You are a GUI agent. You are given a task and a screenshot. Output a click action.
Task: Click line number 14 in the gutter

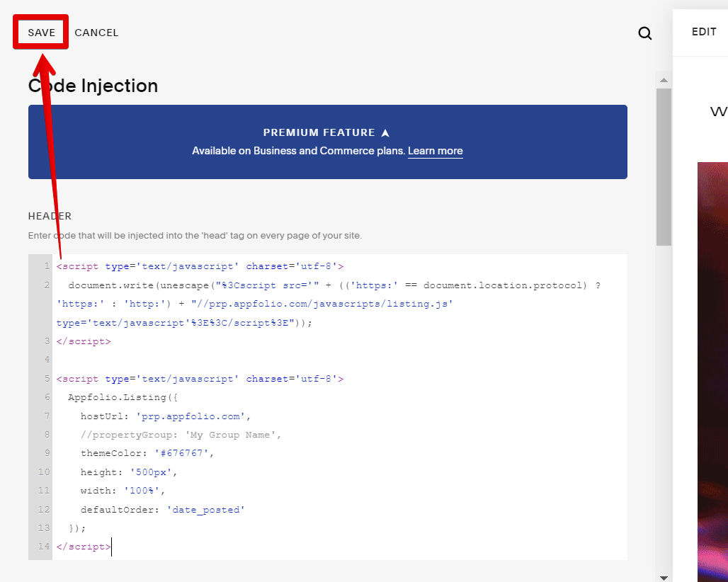pyautogui.click(x=45, y=547)
